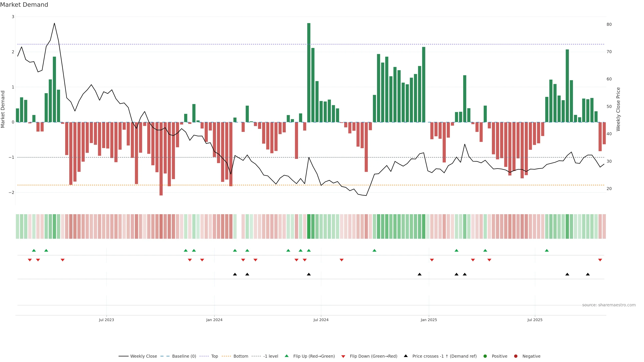
Task: Click the last black price-cross marker at right
Action: point(588,274)
